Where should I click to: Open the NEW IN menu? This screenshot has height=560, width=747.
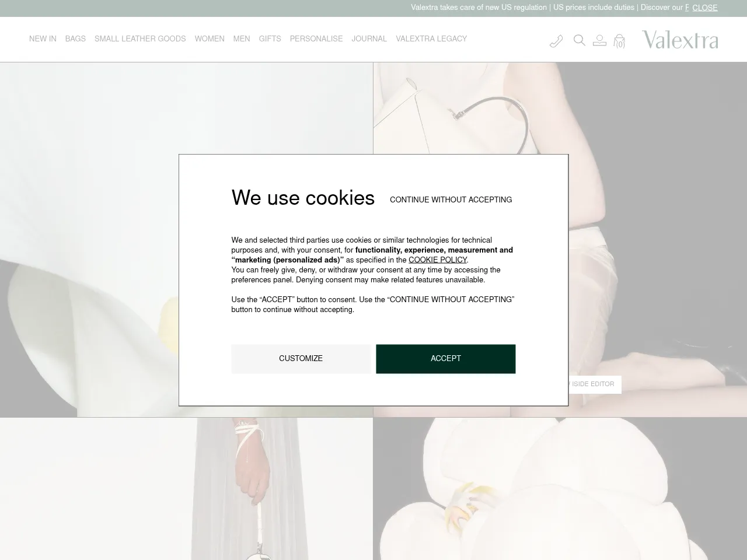point(43,39)
